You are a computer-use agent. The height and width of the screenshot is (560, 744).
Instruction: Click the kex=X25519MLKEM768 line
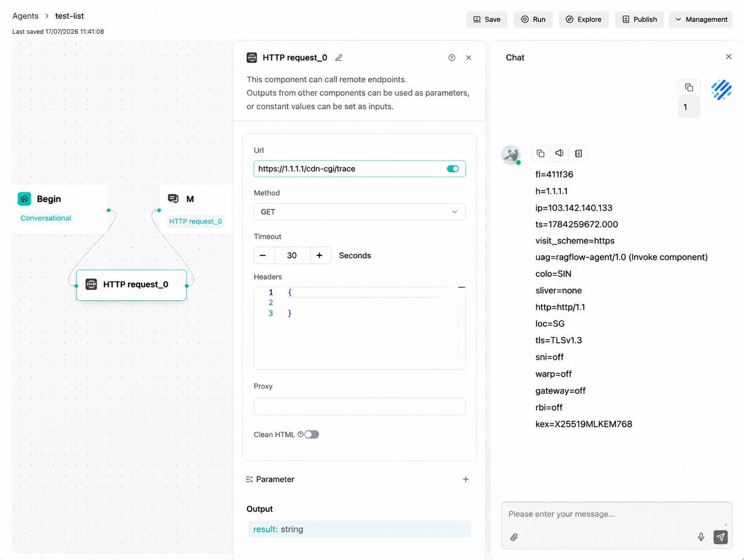(x=583, y=424)
